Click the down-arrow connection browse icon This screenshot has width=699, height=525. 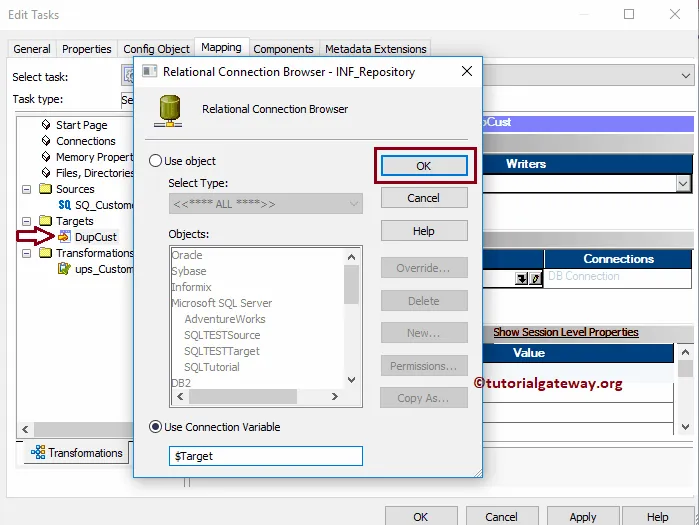[x=521, y=279]
